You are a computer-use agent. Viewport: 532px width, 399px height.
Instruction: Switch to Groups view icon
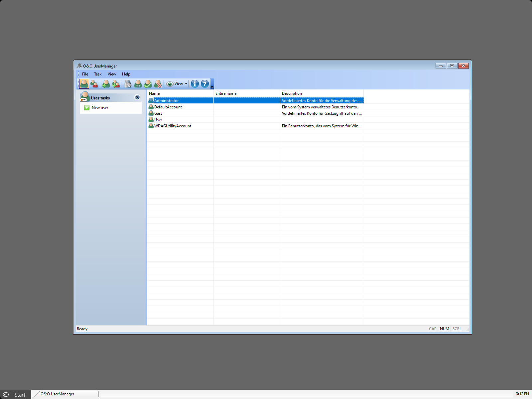tap(94, 84)
